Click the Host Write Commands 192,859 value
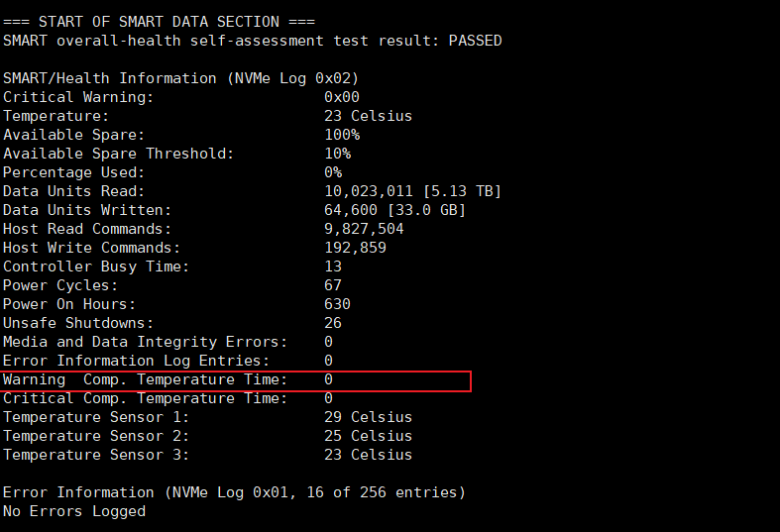 (x=355, y=248)
